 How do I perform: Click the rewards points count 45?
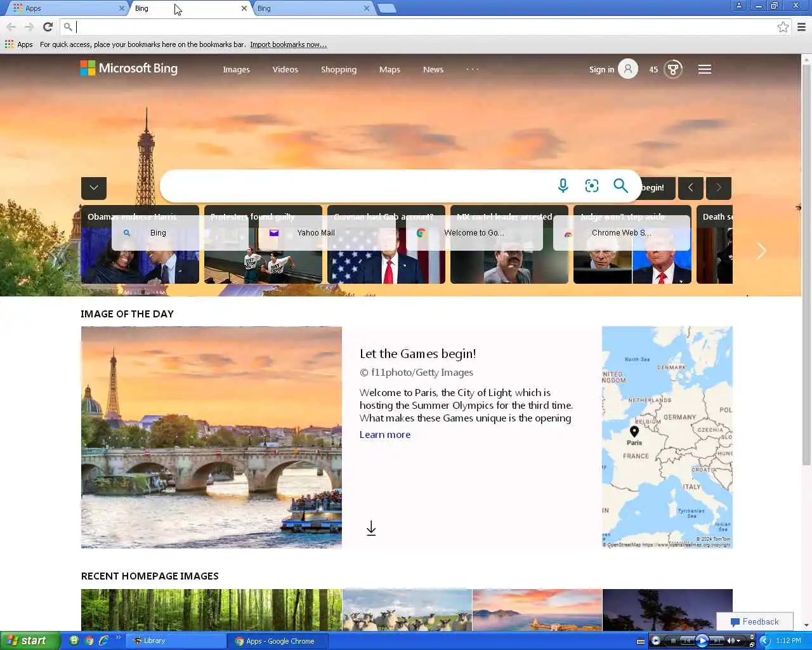pos(653,70)
